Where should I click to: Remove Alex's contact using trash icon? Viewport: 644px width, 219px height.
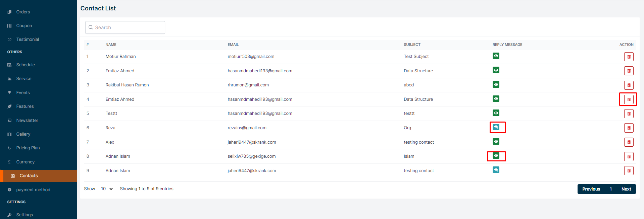click(x=629, y=142)
